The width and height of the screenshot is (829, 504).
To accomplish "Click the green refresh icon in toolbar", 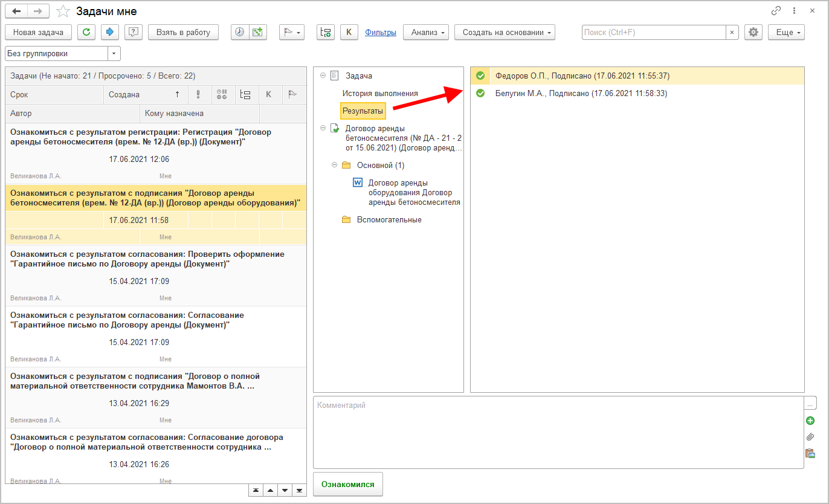I will point(86,33).
